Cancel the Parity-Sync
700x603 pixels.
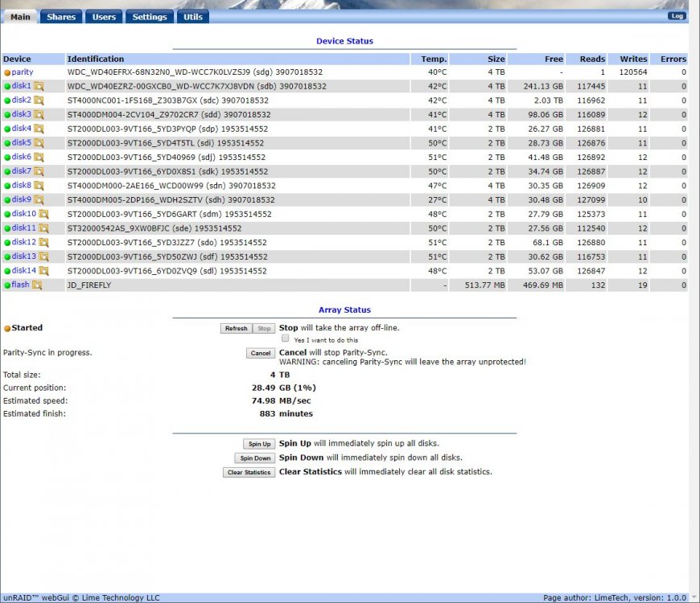click(x=260, y=353)
